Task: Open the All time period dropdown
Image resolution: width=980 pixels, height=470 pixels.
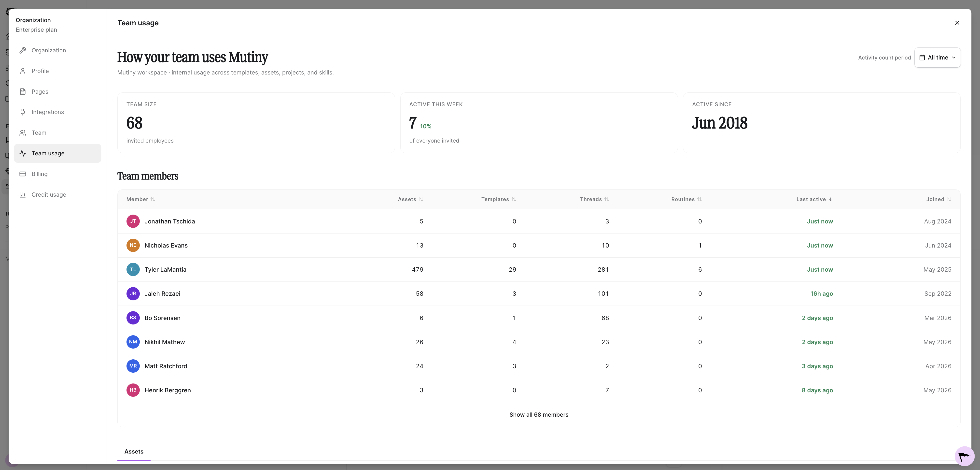Action: [938, 58]
